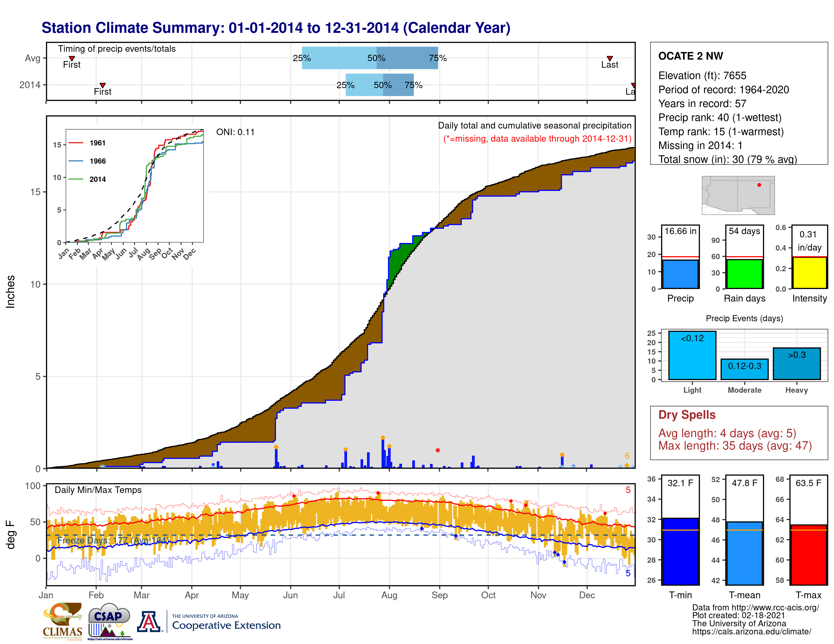Click the Freeze Days: 177 label
The width and height of the screenshot is (834, 644).
pyautogui.click(x=113, y=540)
